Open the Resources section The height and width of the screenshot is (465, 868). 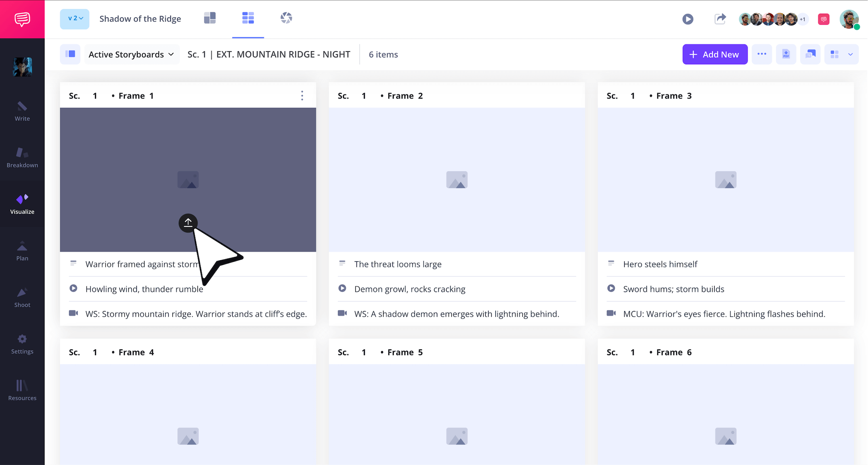click(22, 389)
